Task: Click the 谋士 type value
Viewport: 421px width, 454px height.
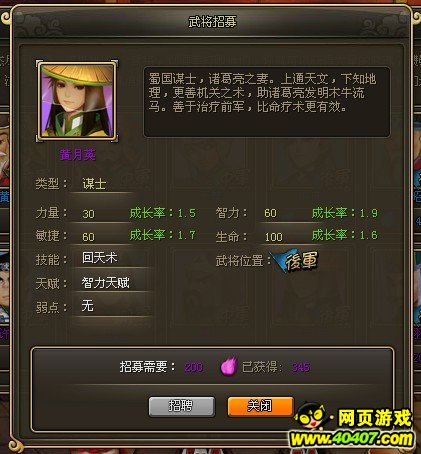Action: pos(94,184)
